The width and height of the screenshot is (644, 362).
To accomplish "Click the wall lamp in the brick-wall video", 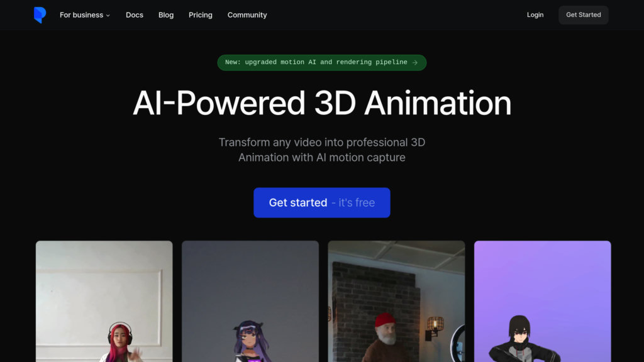I will coord(434,326).
